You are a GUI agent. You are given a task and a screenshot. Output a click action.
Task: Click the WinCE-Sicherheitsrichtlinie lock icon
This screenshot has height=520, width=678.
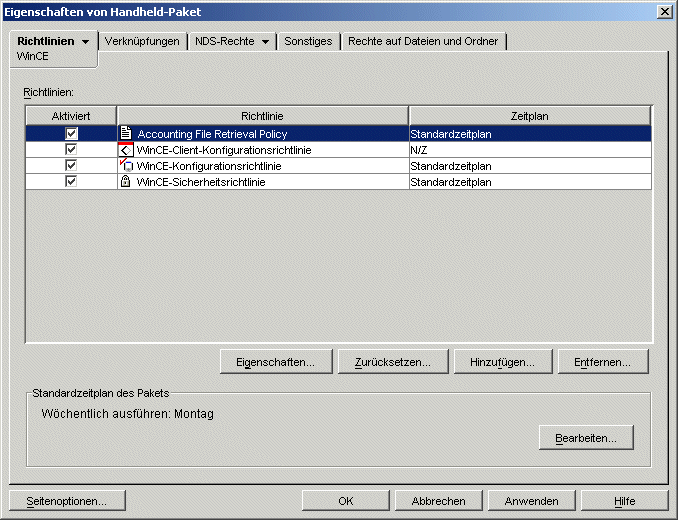click(x=126, y=182)
